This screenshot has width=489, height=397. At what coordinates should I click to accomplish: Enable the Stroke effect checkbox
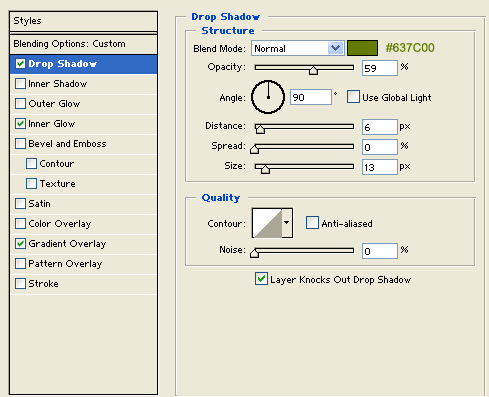[20, 283]
